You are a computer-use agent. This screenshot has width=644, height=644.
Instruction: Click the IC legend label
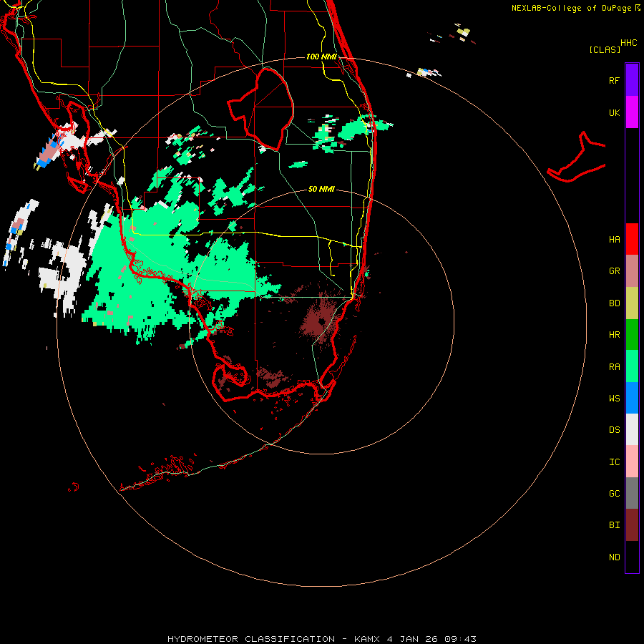point(614,462)
